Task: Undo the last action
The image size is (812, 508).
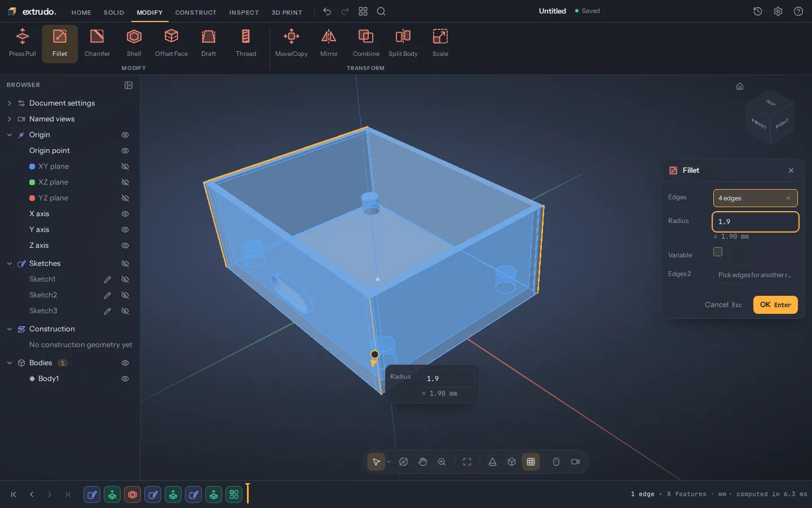Action: coord(327,11)
